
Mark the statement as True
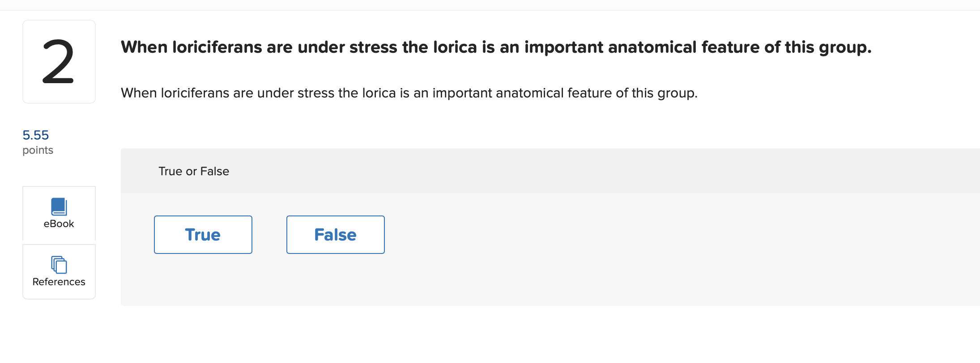click(x=203, y=234)
